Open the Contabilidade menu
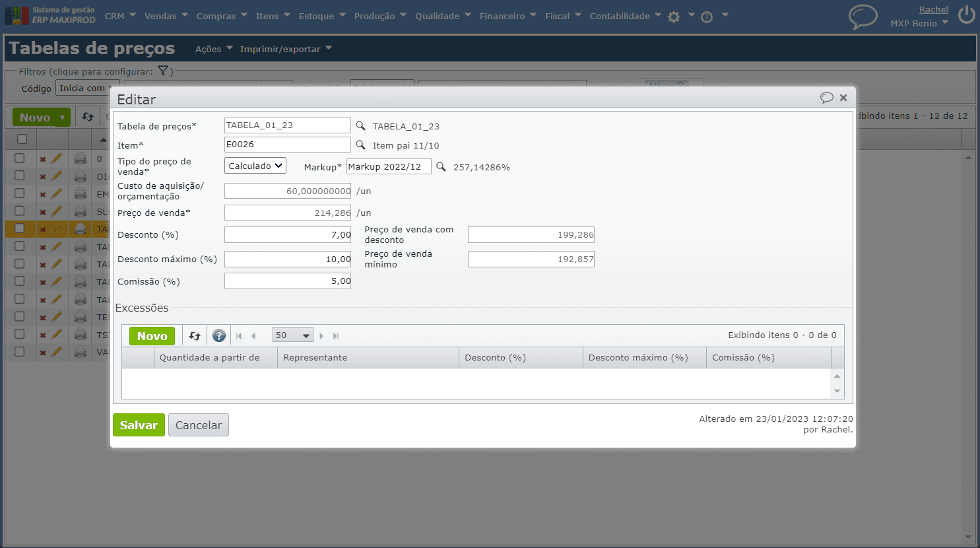This screenshot has height=548, width=980. tap(626, 16)
